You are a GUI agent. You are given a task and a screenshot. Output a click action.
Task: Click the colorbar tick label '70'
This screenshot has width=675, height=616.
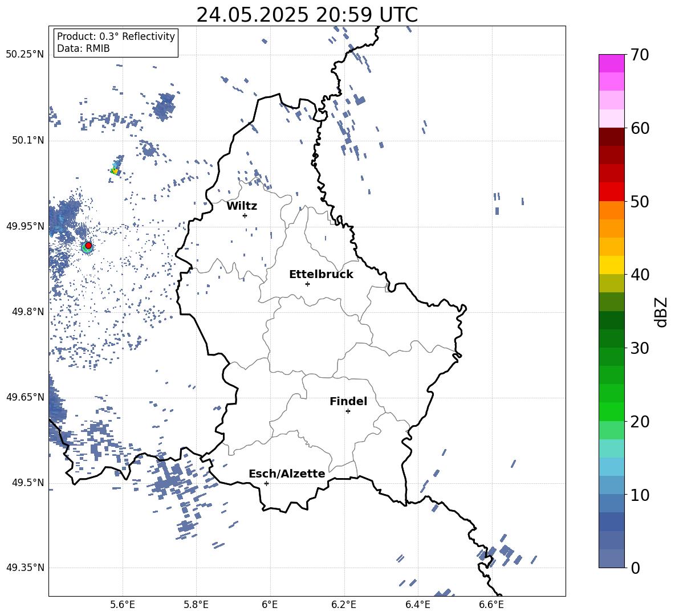[639, 55]
